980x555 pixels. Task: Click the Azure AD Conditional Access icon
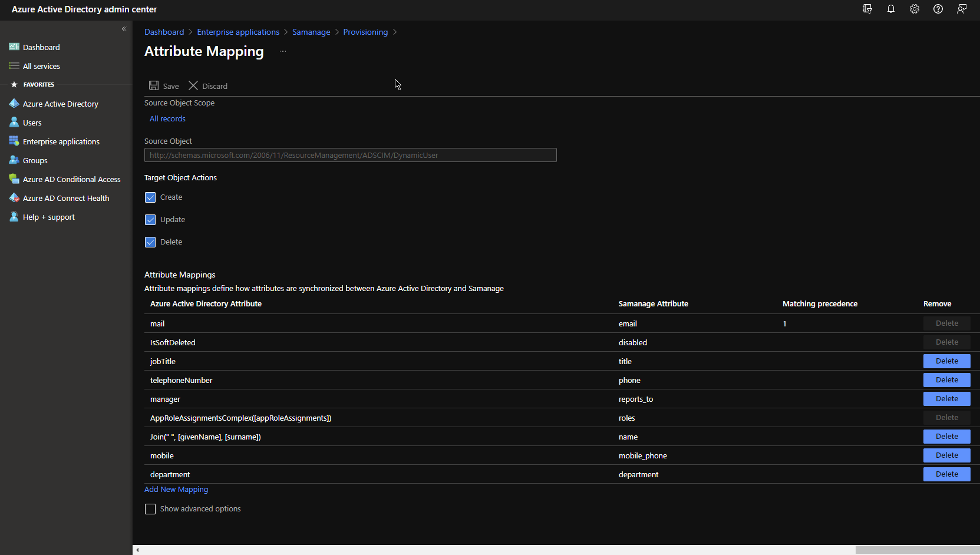click(x=14, y=179)
